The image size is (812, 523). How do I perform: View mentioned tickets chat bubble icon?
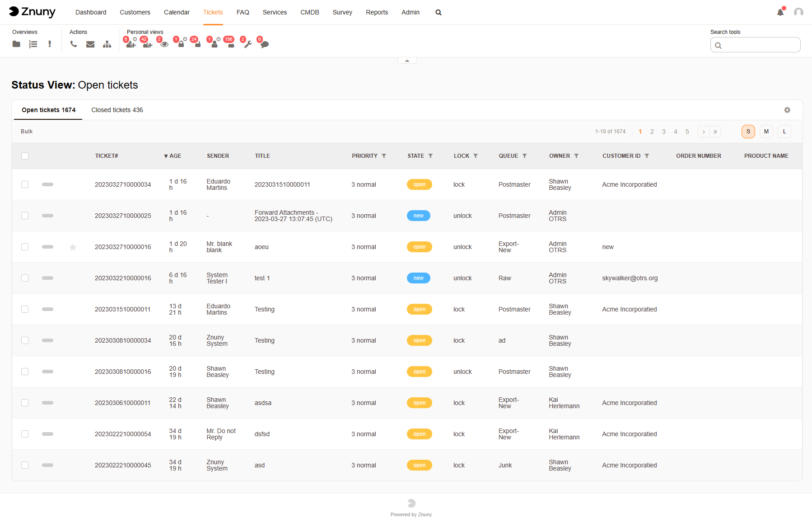click(265, 45)
